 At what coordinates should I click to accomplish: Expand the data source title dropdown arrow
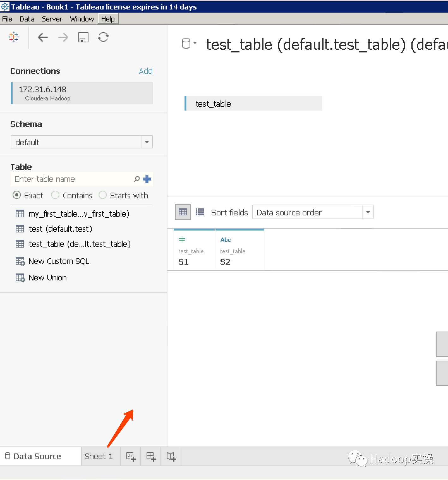click(x=195, y=43)
